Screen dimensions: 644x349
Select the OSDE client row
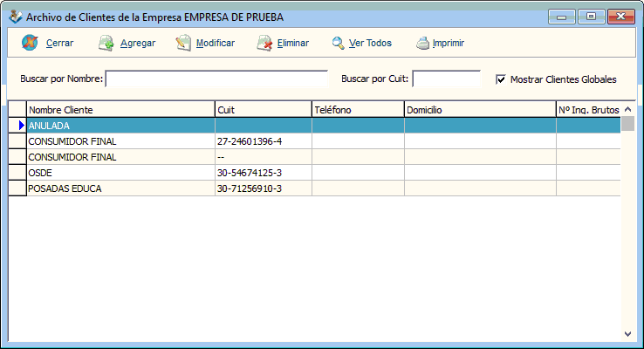pyautogui.click(x=120, y=173)
